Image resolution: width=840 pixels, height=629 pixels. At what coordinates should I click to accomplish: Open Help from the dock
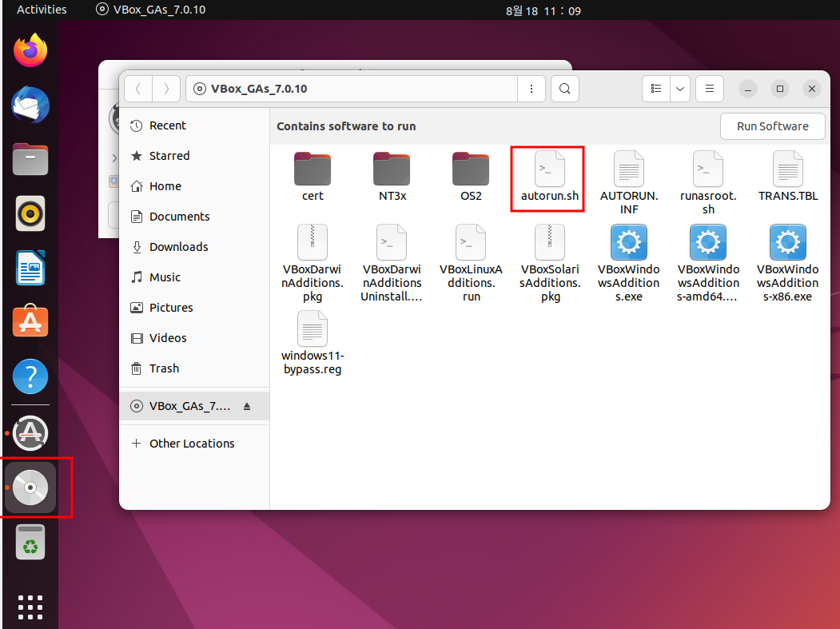30,376
